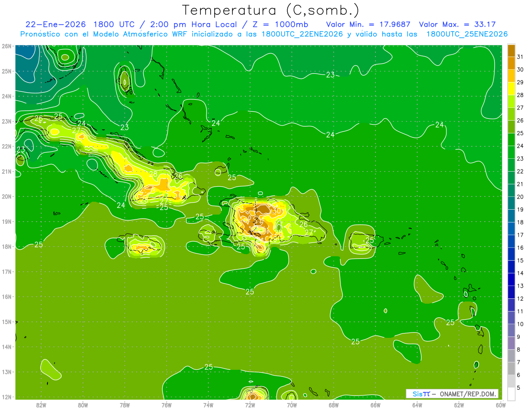The height and width of the screenshot is (411, 532).
Task: Click the 78W longitude axis label
Action: 125,405
